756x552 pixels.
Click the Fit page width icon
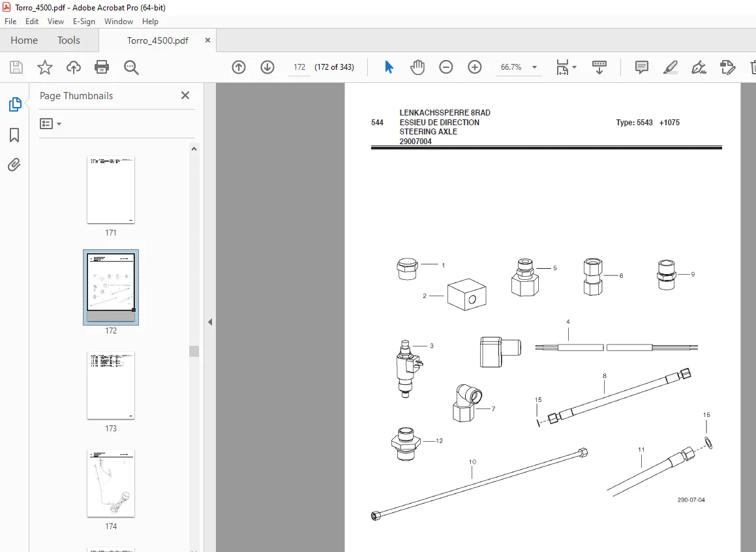coord(562,67)
